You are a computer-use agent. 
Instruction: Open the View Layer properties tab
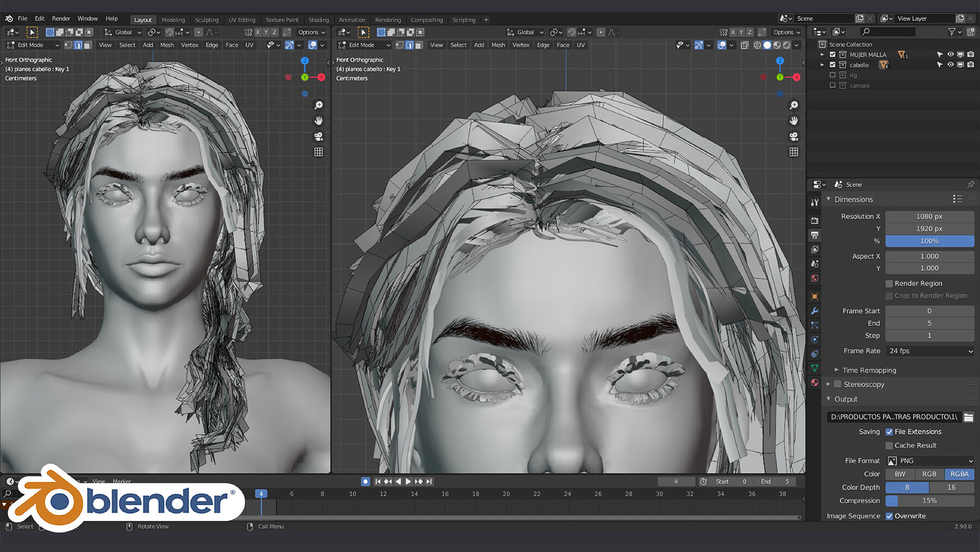[x=814, y=249]
